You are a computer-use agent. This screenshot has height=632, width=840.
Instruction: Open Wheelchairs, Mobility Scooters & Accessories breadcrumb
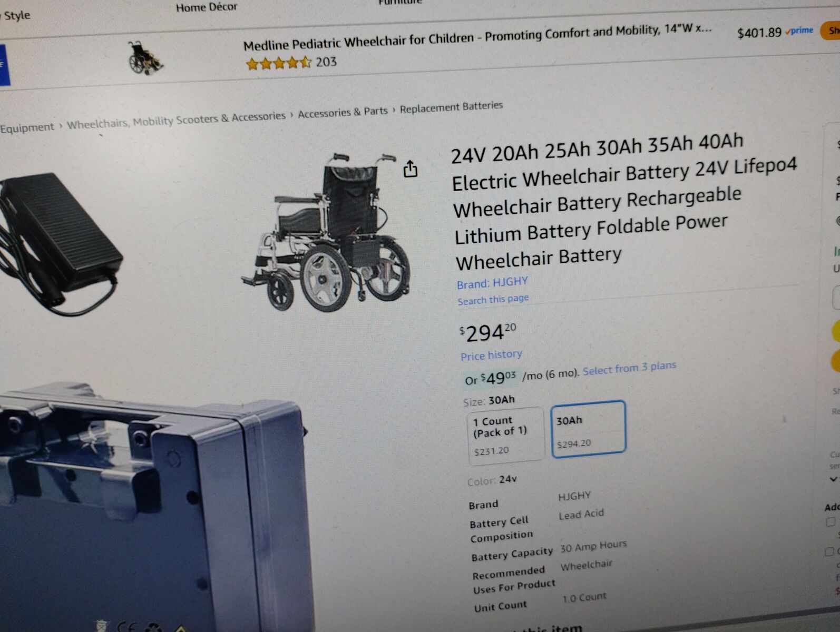click(x=176, y=120)
